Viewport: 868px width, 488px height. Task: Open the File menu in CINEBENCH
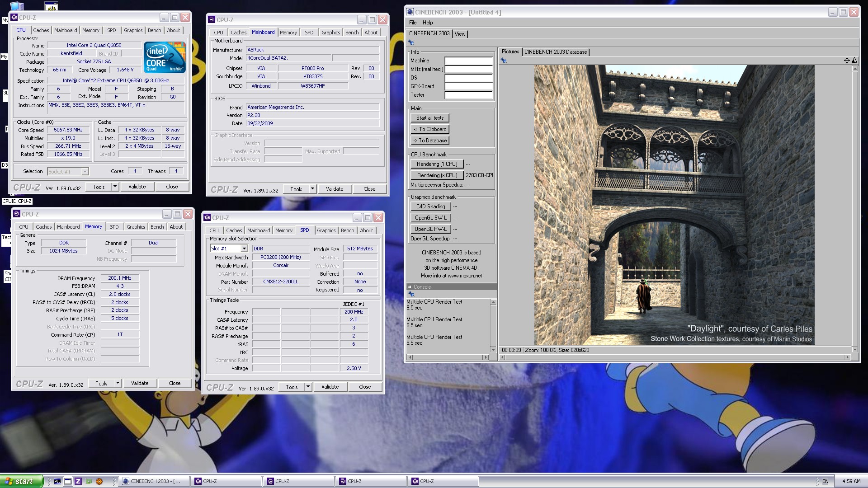[x=413, y=23]
